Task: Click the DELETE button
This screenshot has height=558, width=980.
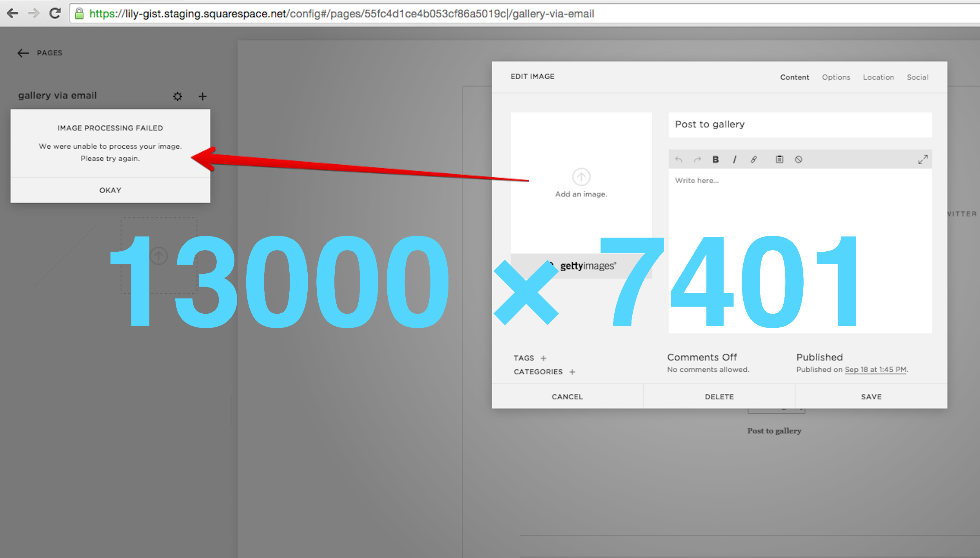Action: 719,396
